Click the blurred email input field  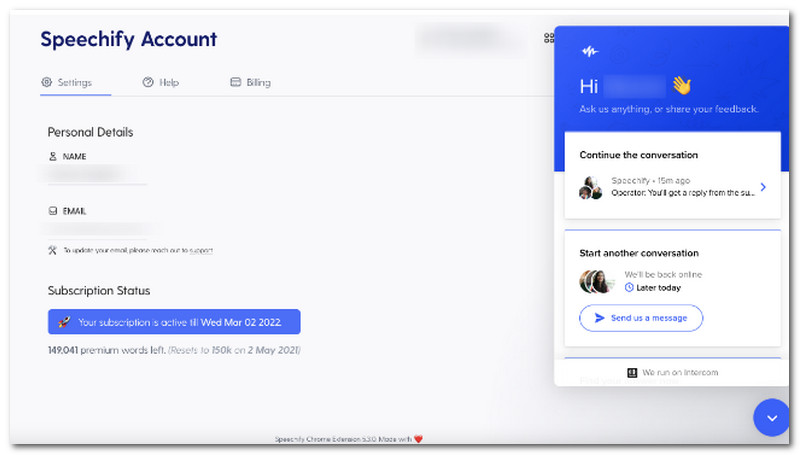97,230
